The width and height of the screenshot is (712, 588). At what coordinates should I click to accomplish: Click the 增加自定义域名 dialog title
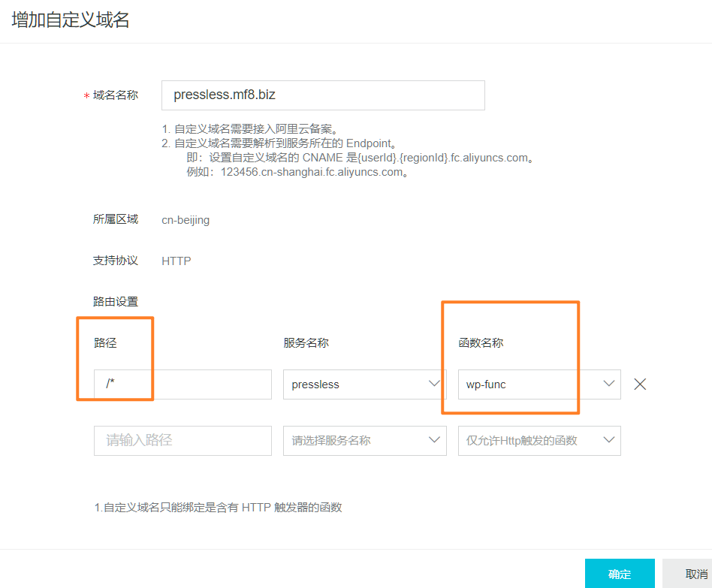point(71,20)
